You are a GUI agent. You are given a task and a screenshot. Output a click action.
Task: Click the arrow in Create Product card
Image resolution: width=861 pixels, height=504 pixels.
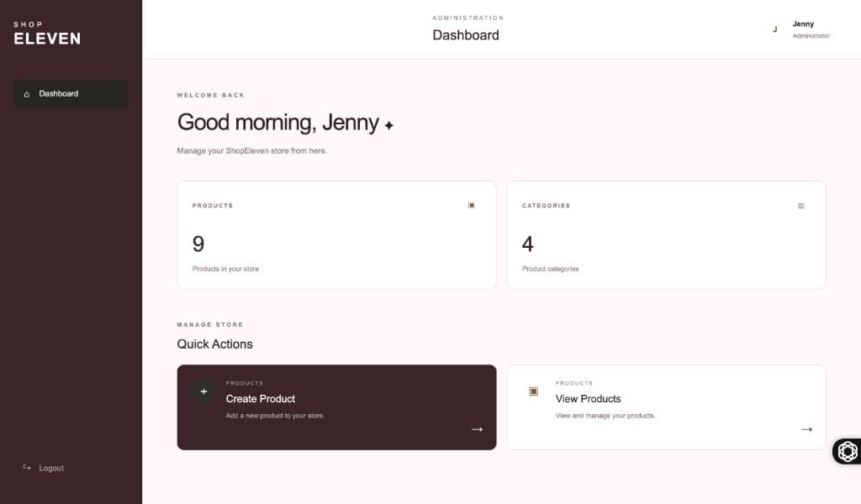[x=478, y=429]
